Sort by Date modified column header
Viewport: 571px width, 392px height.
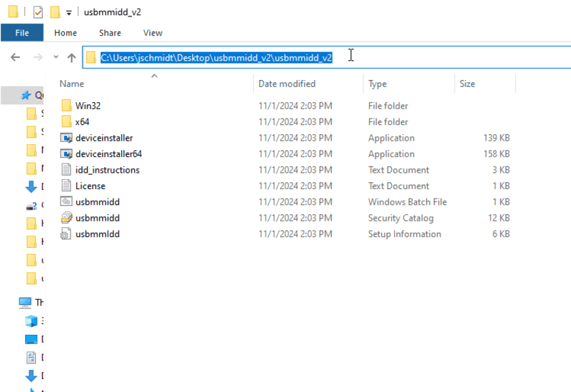pos(287,84)
